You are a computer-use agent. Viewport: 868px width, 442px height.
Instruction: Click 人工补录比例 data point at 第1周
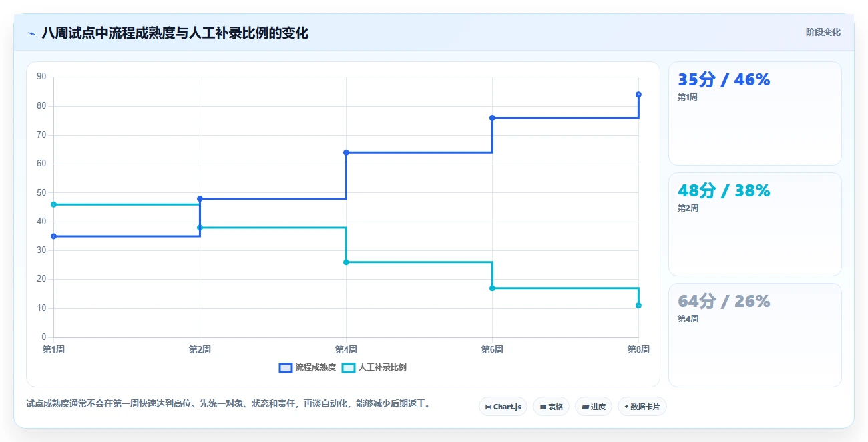tap(53, 204)
